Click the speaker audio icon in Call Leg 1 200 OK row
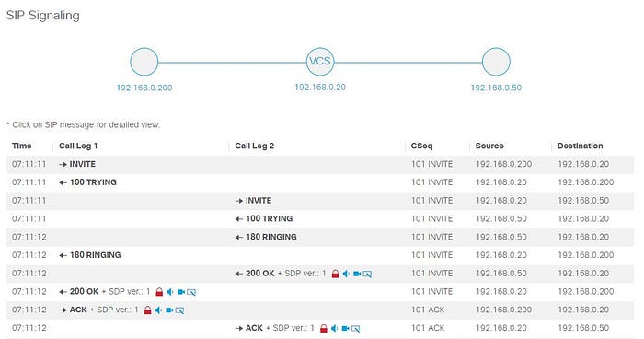 pyautogui.click(x=170, y=292)
